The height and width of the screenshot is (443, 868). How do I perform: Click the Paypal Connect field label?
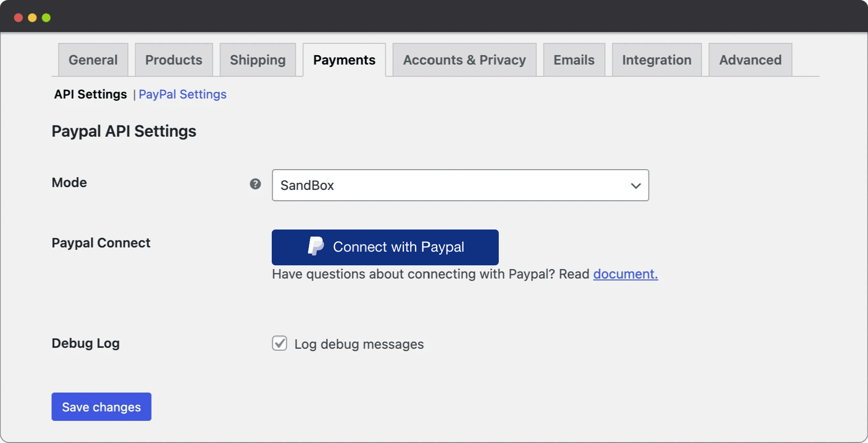click(x=101, y=243)
